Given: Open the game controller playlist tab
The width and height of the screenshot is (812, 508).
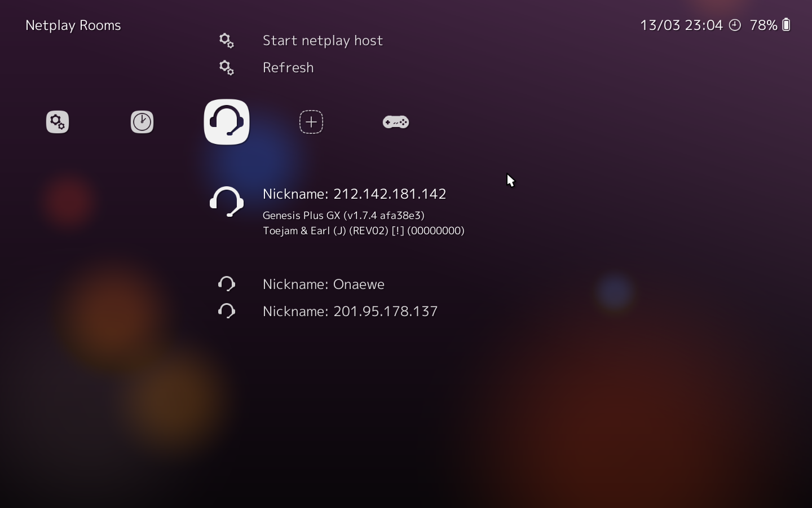Looking at the screenshot, I should [x=396, y=122].
